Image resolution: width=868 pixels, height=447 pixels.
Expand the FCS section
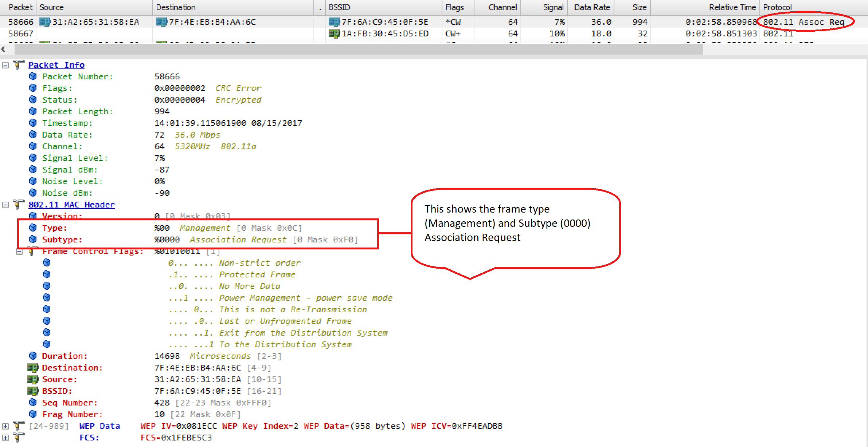point(5,437)
